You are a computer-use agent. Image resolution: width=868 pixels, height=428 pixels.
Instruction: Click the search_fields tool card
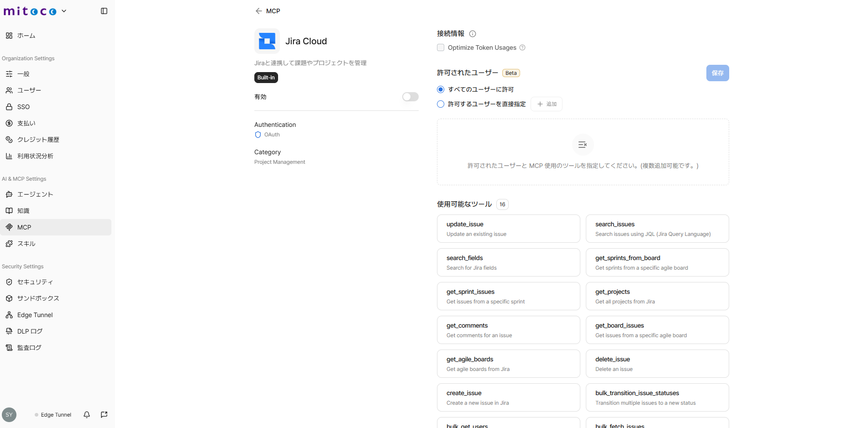point(509,262)
